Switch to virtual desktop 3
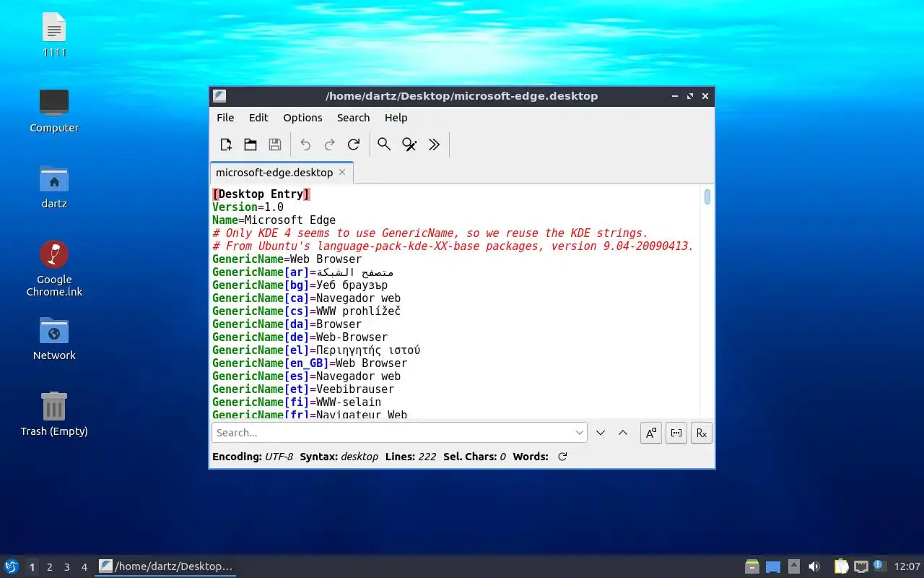 66,567
